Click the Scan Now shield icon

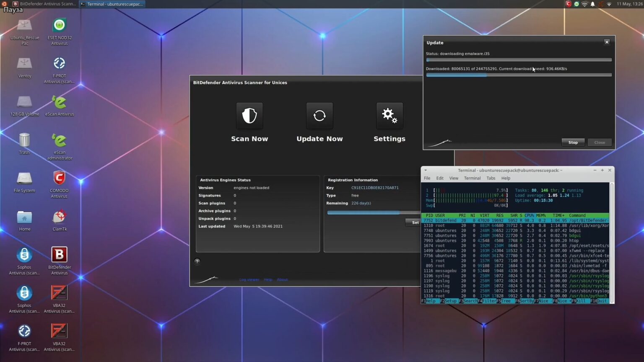[x=249, y=116]
